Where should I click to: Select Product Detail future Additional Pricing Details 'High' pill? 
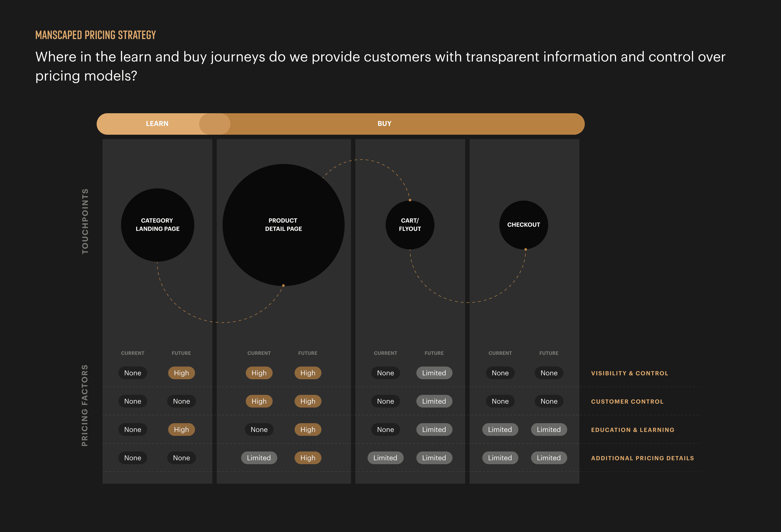click(308, 457)
